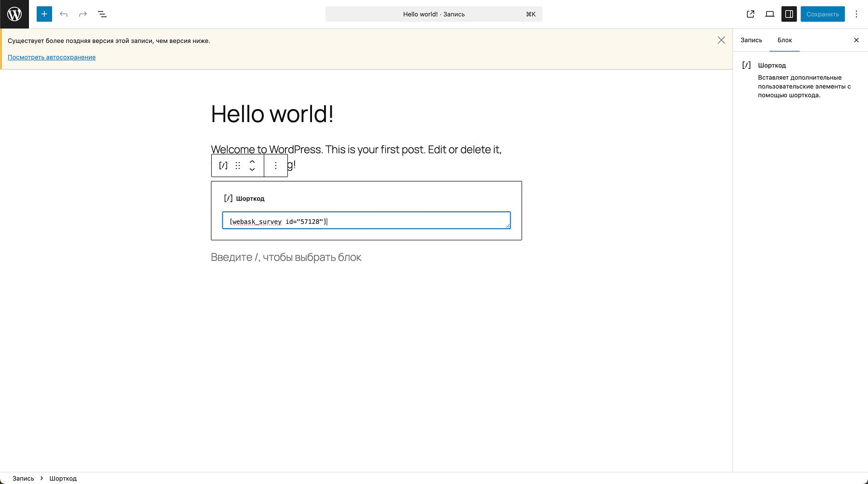
Task: Switch to the Запись tab
Action: point(751,40)
